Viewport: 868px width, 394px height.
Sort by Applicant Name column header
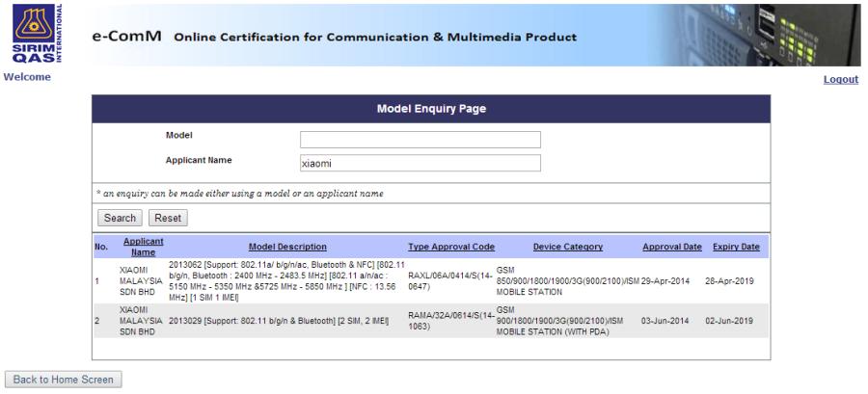coord(143,247)
